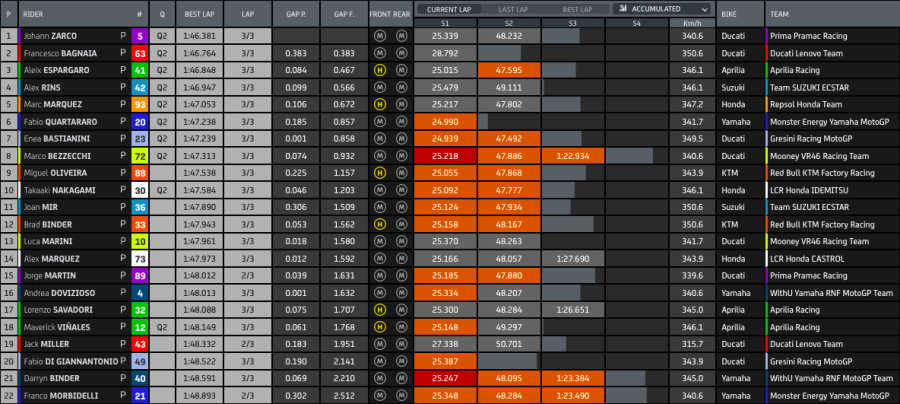
Task: Click Francesco Bagnaia's rear tyre icon
Action: pos(401,53)
